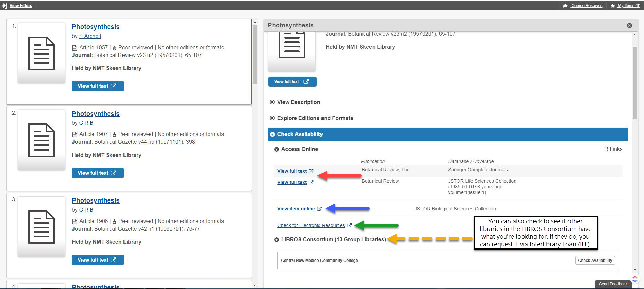Screen dimensions: 644x289
Task: Collapse the Check Availability section
Action: coord(273,134)
